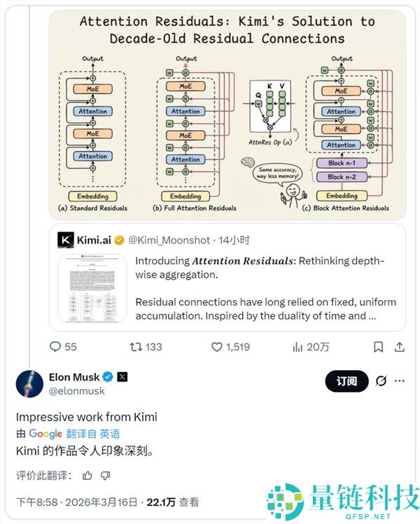Bookmark the post with the bookmark icon
The width and height of the screenshot is (420, 524).
click(378, 347)
